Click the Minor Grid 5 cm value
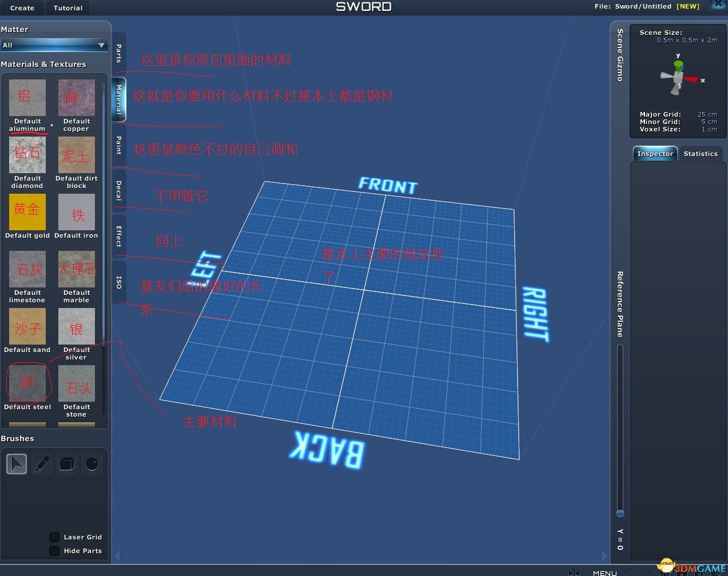The width and height of the screenshot is (728, 576). (x=709, y=122)
